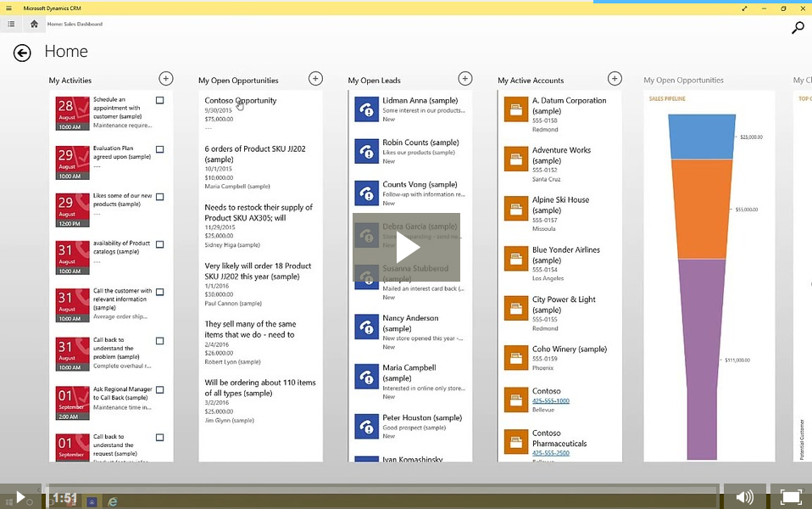Image resolution: width=812 pixels, height=509 pixels.
Task: Select Coho Winery (sample) account name
Action: [570, 350]
